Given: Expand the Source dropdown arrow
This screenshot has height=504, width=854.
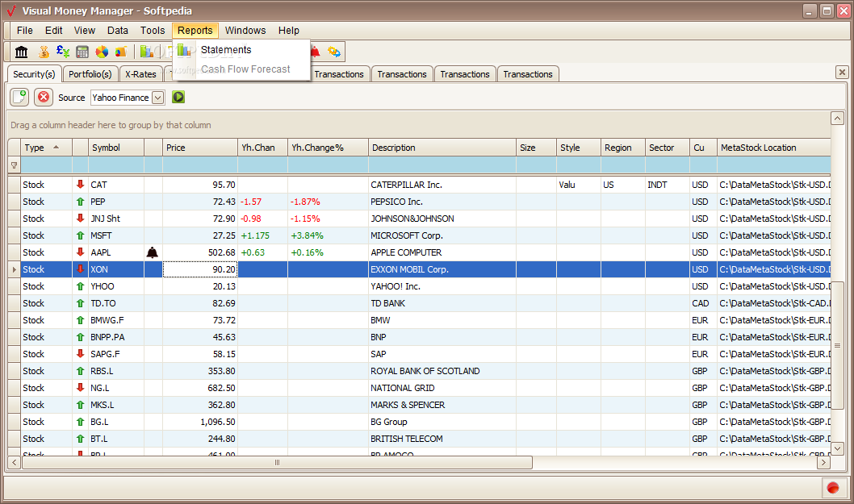Looking at the screenshot, I should tap(158, 98).
